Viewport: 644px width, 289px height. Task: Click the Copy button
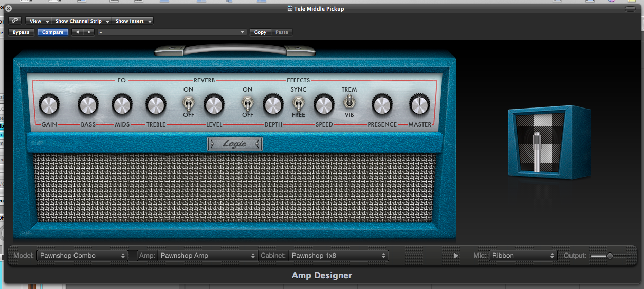click(261, 32)
